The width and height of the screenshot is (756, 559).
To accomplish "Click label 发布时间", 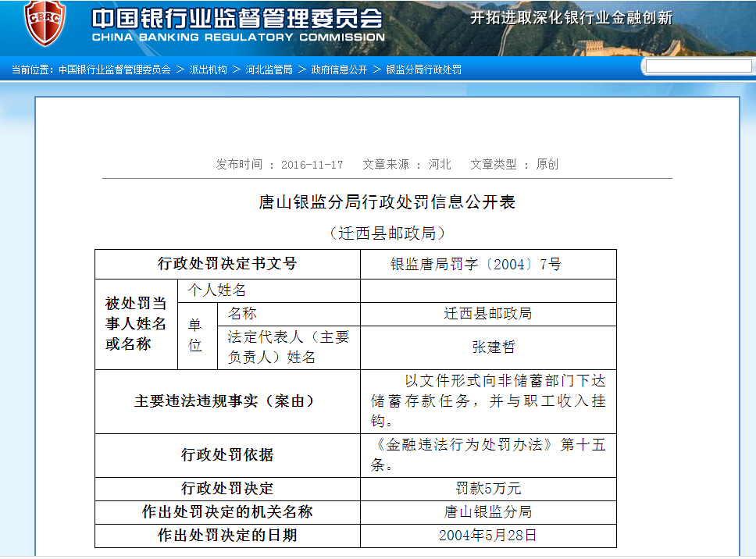I will point(239,164).
